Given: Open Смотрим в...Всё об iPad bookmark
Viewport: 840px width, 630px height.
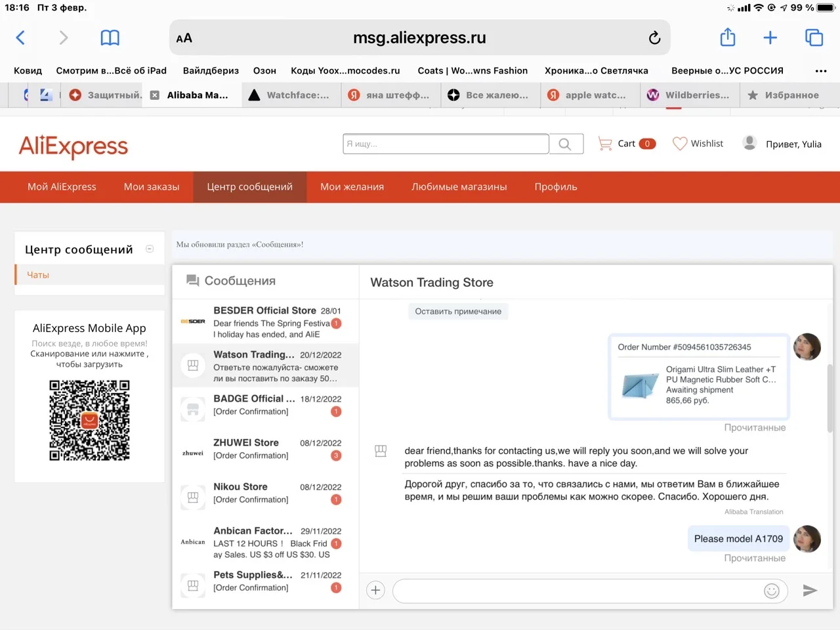Looking at the screenshot, I should tap(112, 71).
